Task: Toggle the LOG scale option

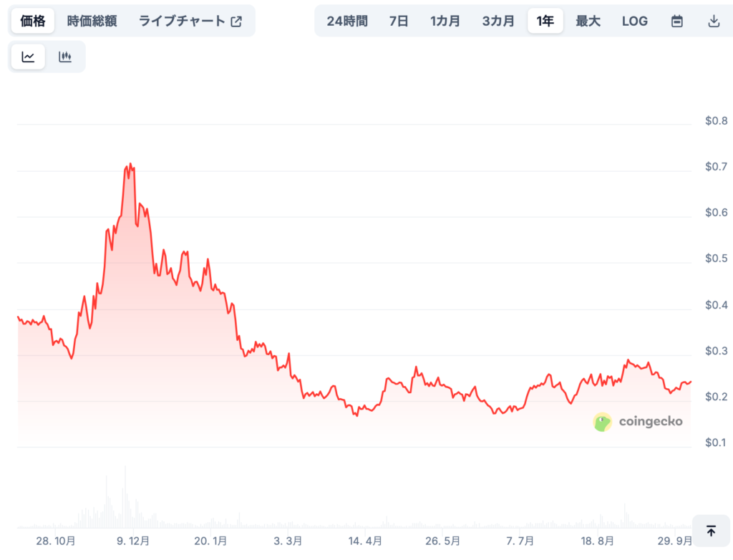Action: (x=634, y=21)
